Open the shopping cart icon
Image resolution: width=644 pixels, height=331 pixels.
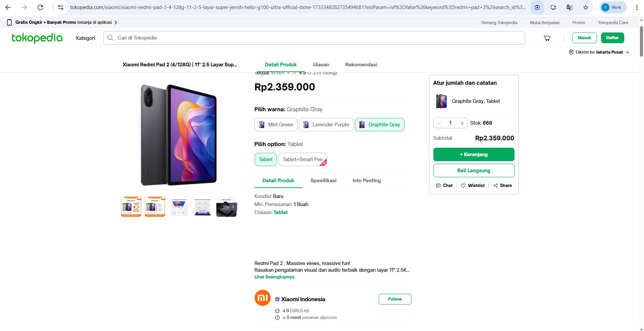click(547, 38)
